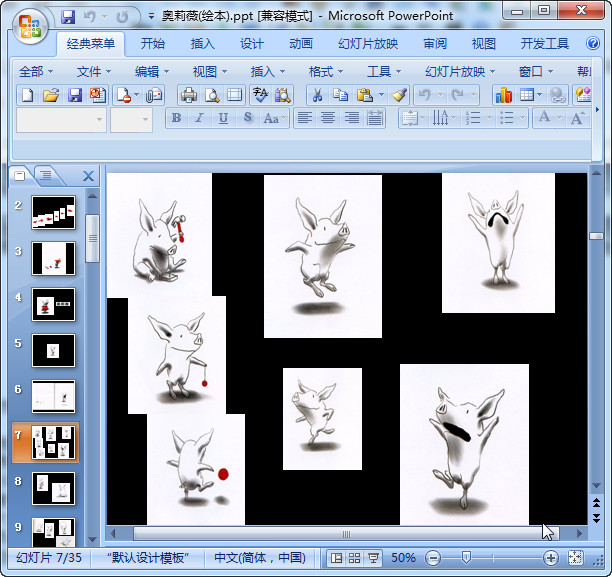This screenshot has width=612, height=577.
Task: Open the 审阅 ribbon tab
Action: point(435,44)
